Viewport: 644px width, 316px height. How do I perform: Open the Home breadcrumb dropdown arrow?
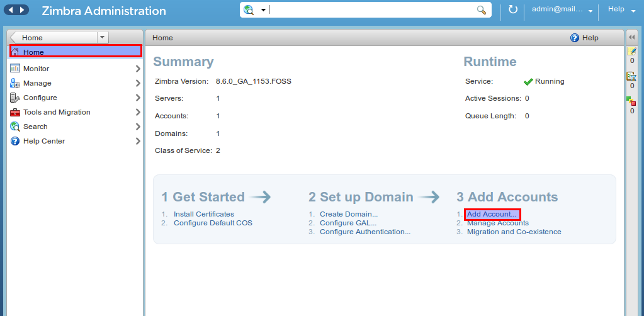coord(103,37)
